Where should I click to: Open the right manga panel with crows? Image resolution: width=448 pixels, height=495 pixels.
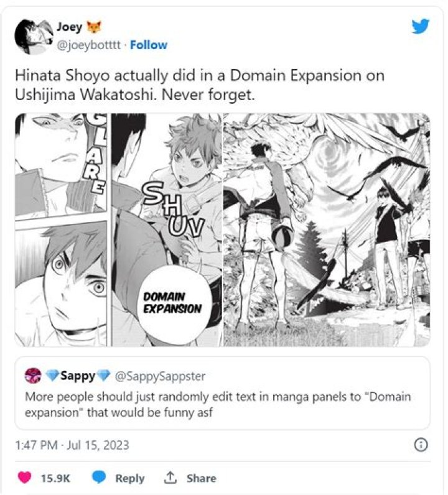point(326,229)
